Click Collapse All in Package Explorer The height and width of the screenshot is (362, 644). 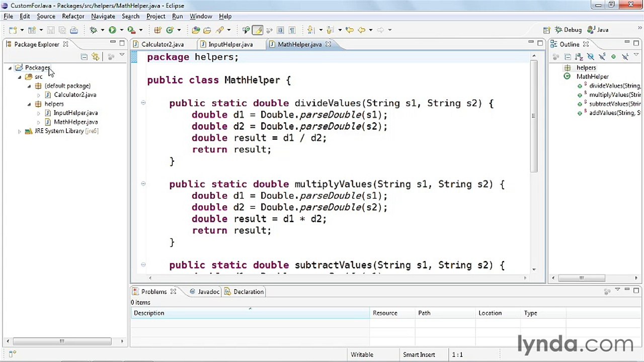tap(84, 57)
